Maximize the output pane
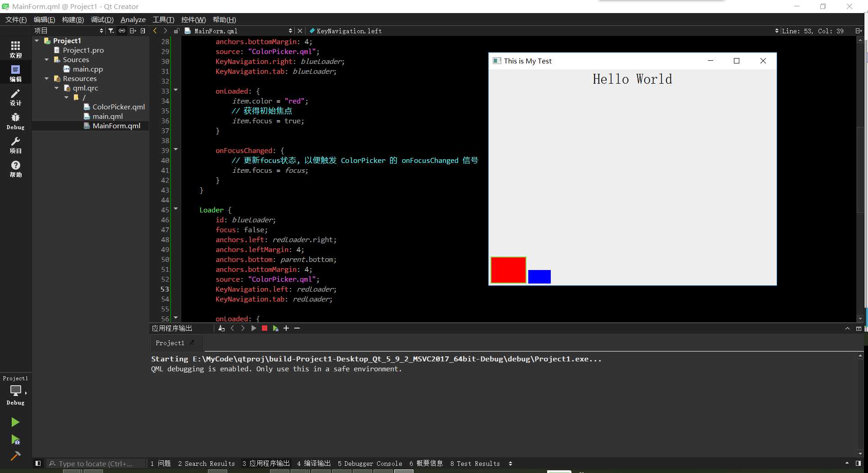This screenshot has height=473, width=868. coord(859,329)
